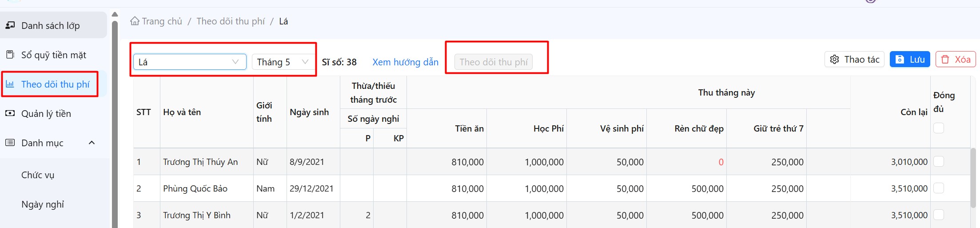Click the Sổ quỹ tiền mặt icon
The height and width of the screenshot is (228, 980).
coord(10,55)
